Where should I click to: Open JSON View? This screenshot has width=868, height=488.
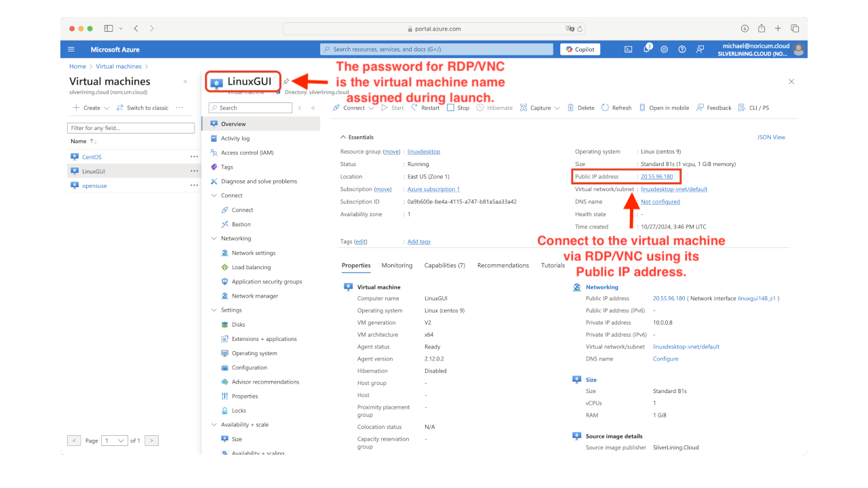tap(771, 137)
